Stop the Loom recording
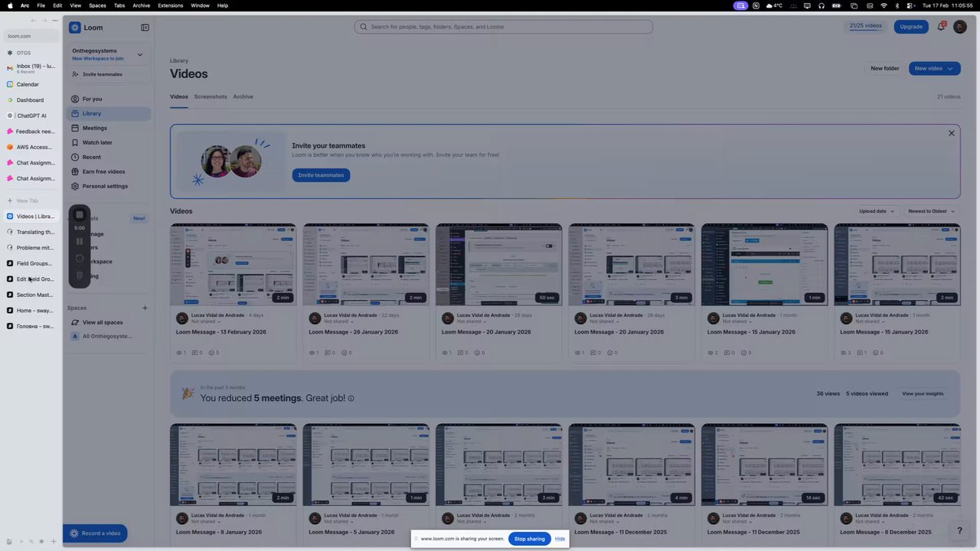Screen dimensions: 980x551 [x=80, y=215]
